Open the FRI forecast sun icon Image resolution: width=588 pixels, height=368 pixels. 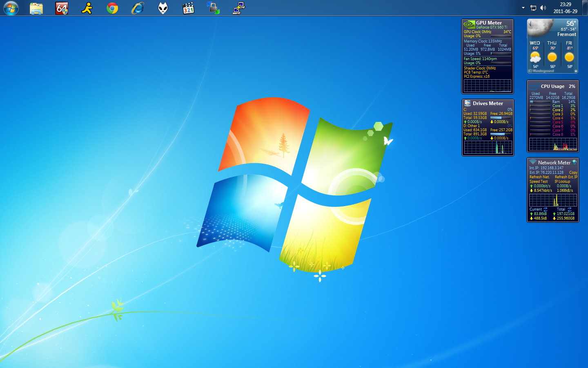click(569, 57)
